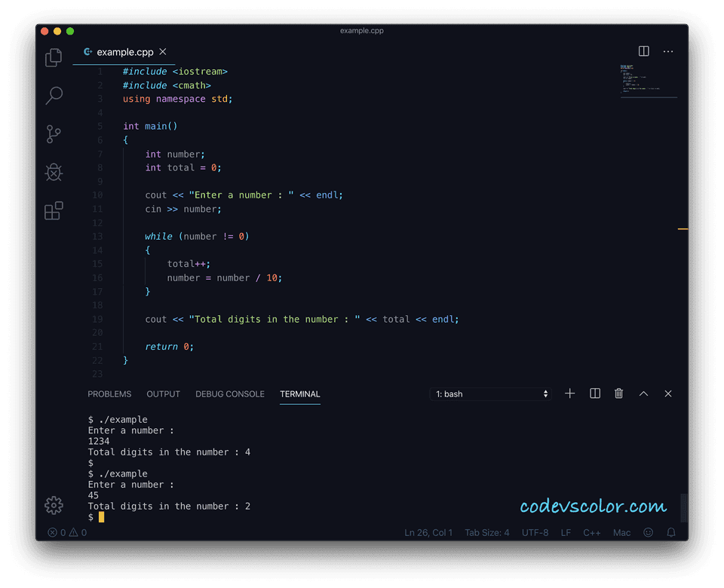The height and width of the screenshot is (588, 724).
Task: Open the Extensions icon
Action: click(53, 210)
